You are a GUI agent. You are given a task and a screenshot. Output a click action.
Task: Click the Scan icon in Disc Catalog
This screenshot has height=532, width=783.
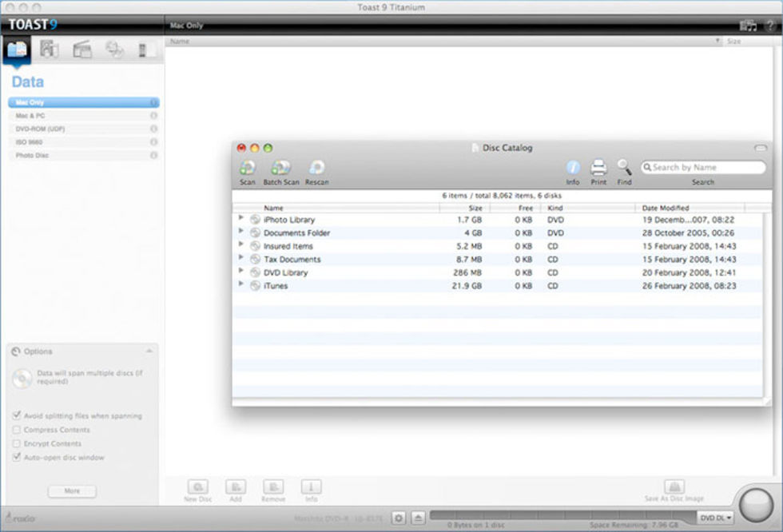coord(248,169)
